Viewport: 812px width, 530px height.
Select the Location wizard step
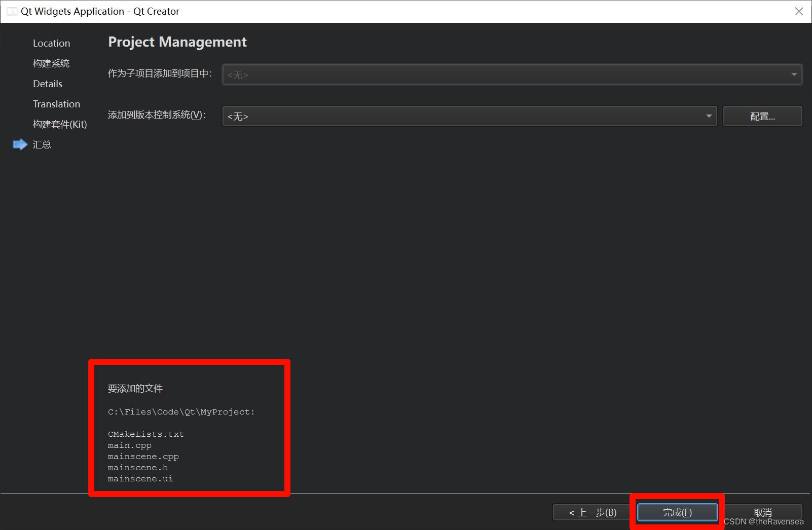[x=52, y=43]
